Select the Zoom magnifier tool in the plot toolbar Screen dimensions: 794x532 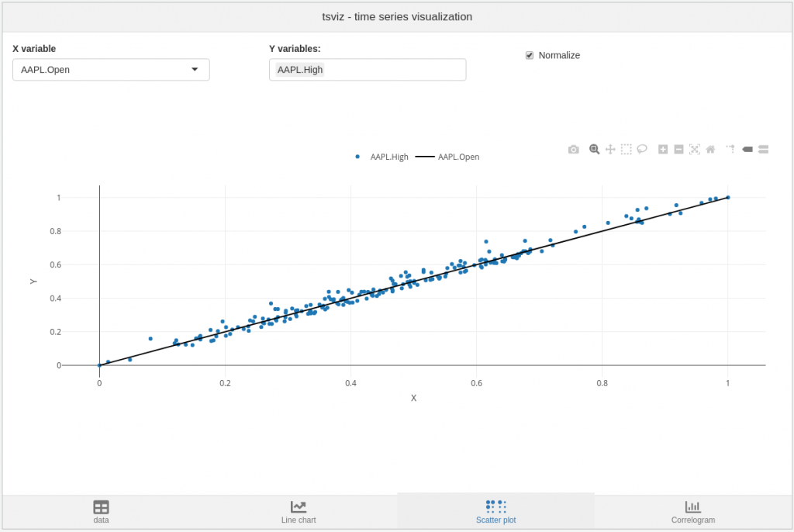pos(595,150)
